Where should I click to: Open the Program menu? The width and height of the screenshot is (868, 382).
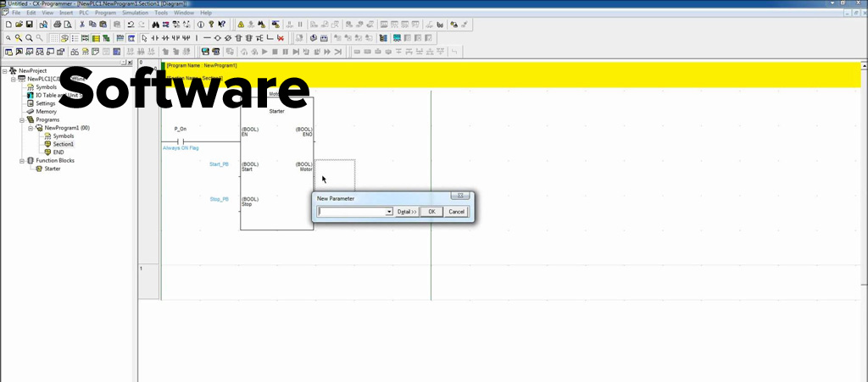[x=105, y=12]
